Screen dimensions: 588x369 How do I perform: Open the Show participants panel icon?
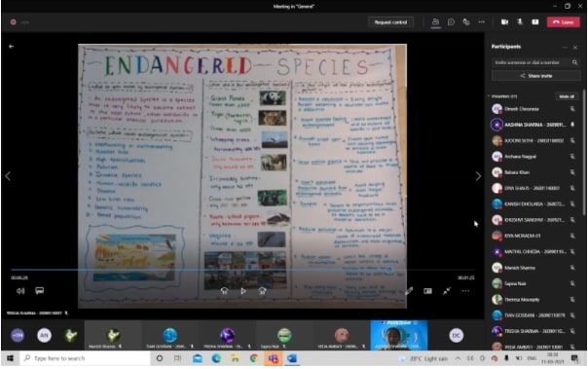coord(435,22)
